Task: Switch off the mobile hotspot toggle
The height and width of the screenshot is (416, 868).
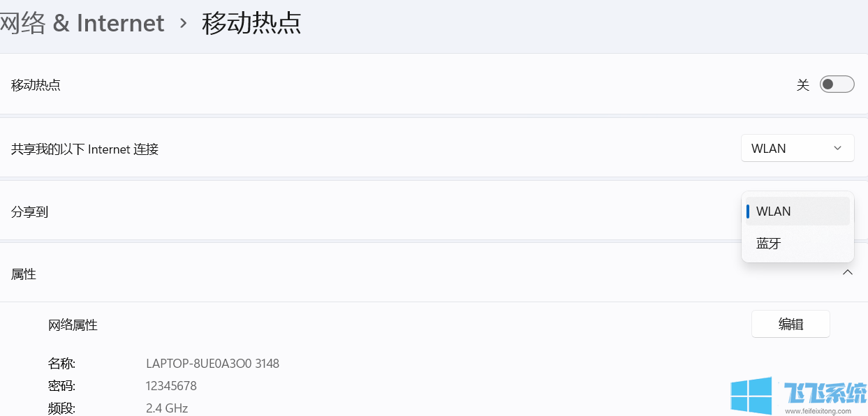Action: pyautogui.click(x=836, y=84)
